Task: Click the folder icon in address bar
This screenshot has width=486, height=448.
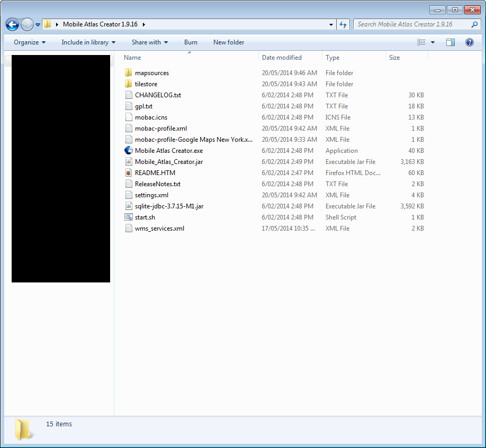Action: (48, 24)
